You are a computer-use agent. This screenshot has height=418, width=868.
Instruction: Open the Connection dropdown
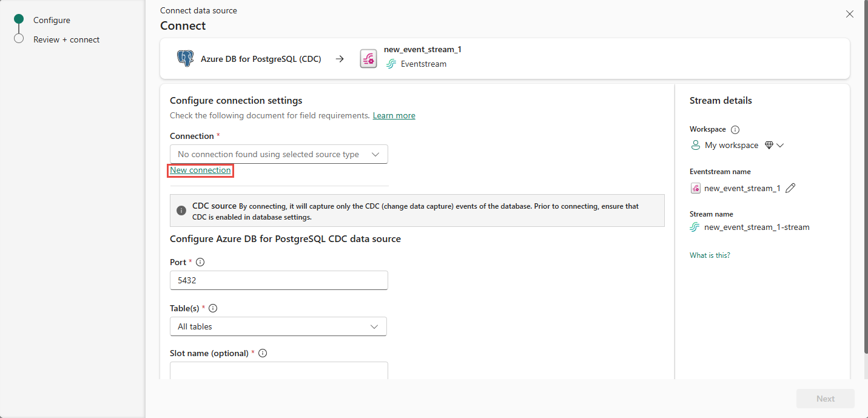pos(278,155)
